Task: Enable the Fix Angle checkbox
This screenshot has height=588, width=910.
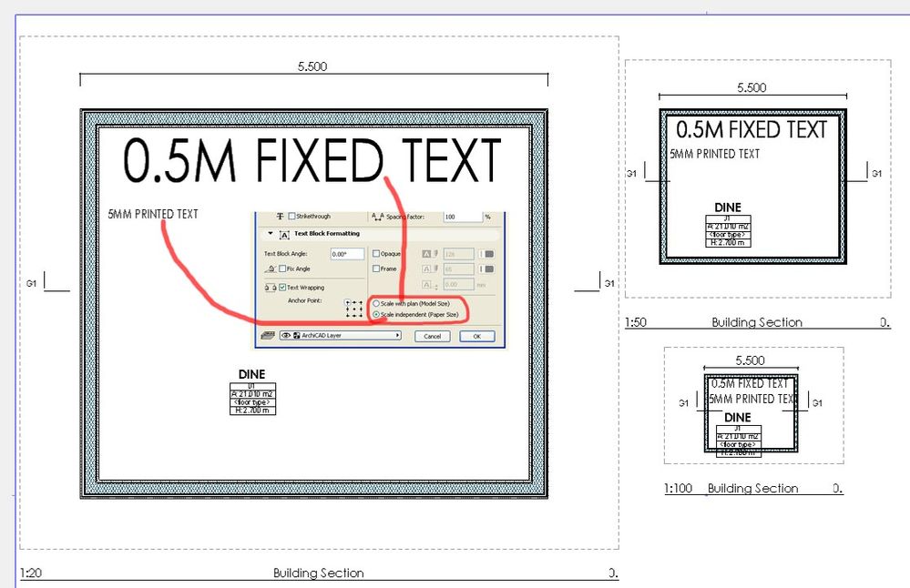Action: click(282, 269)
